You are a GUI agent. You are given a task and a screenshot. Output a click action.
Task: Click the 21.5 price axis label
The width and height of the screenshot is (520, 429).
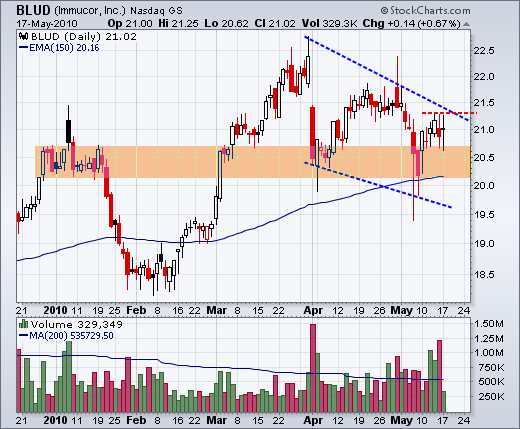(x=484, y=103)
